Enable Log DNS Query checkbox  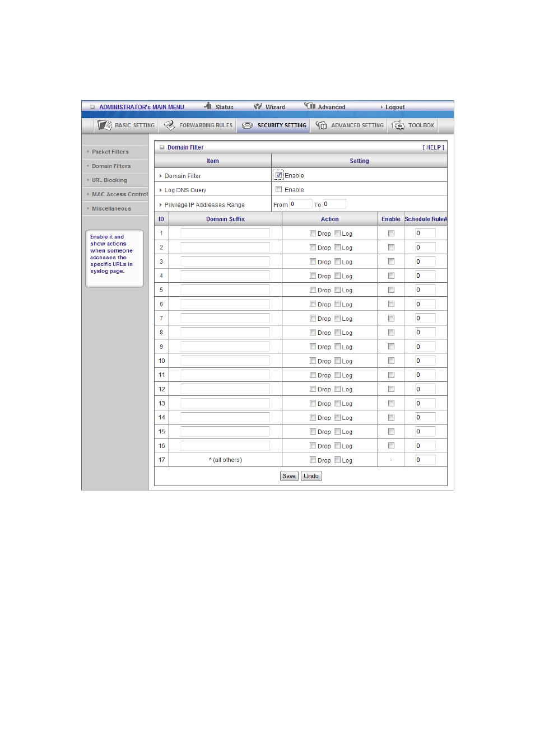coord(278,189)
